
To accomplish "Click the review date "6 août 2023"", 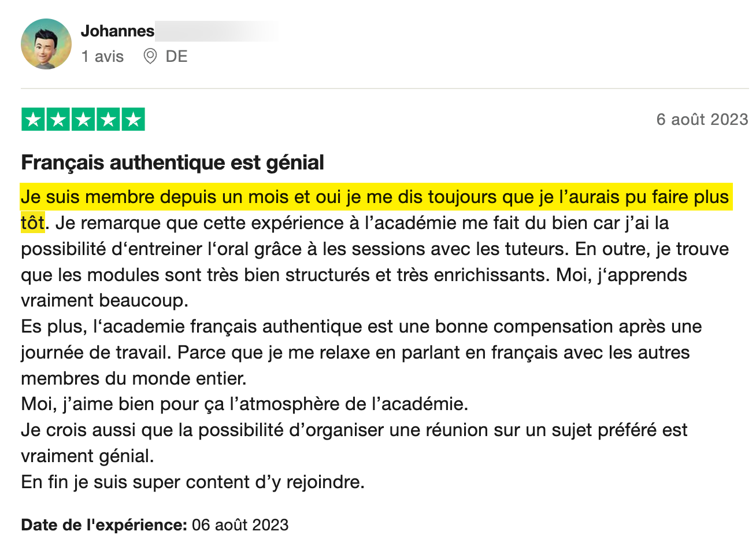I will [x=702, y=120].
